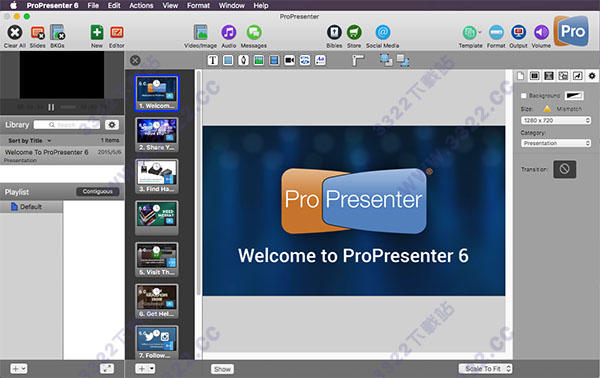Image resolution: width=600 pixels, height=378 pixels.
Task: Open the fourth inspector tab icon
Action: 563,76
